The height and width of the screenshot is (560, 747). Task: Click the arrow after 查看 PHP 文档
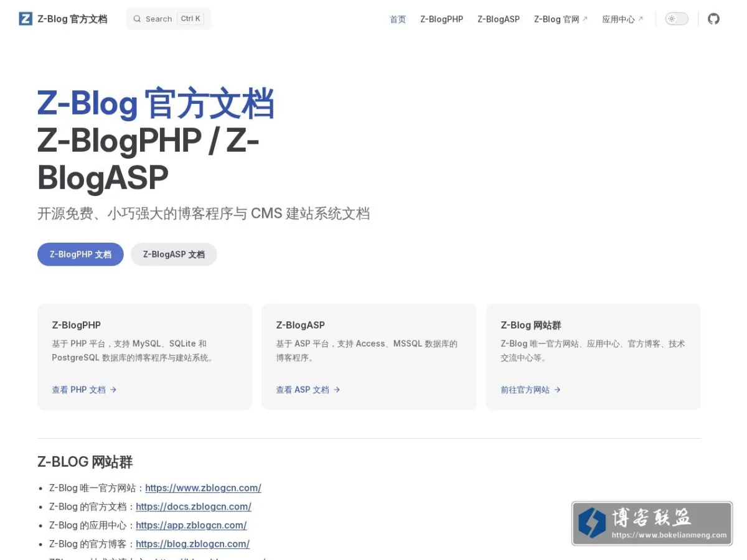pyautogui.click(x=113, y=390)
